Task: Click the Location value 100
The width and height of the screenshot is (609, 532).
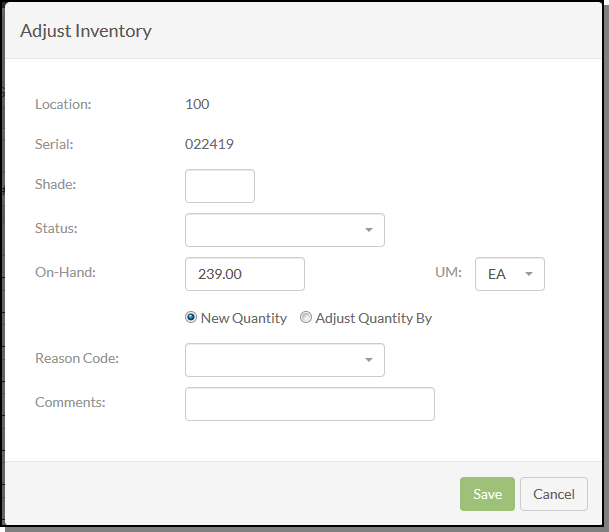Action: click(x=197, y=104)
